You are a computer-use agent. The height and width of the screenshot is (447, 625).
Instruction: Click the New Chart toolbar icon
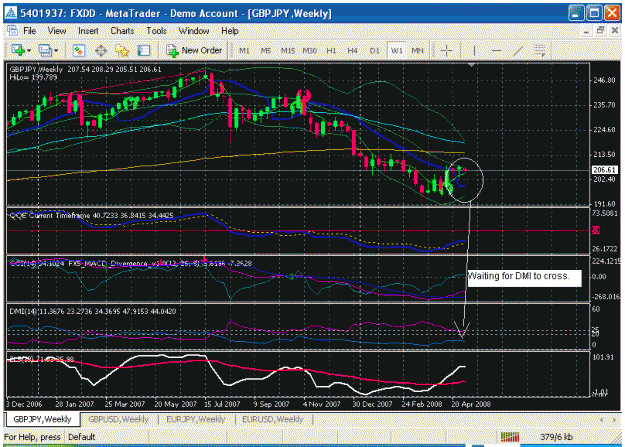pyautogui.click(x=18, y=50)
